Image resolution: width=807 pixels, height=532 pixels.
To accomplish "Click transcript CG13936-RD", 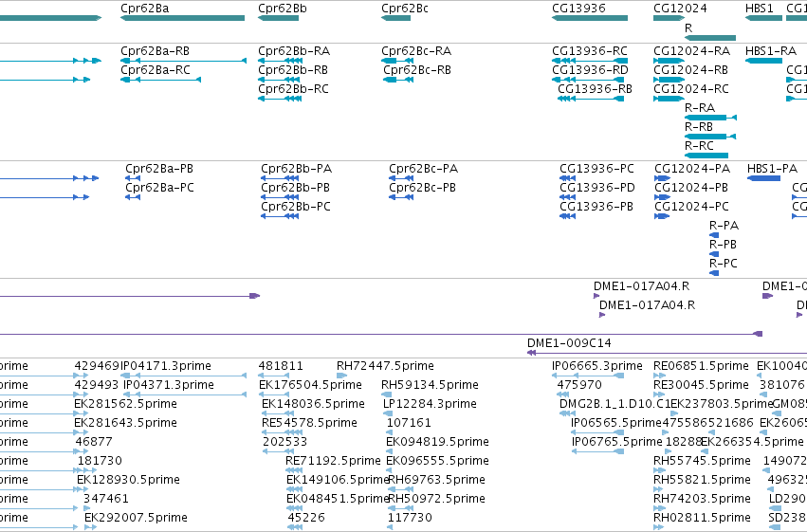I will click(x=588, y=80).
